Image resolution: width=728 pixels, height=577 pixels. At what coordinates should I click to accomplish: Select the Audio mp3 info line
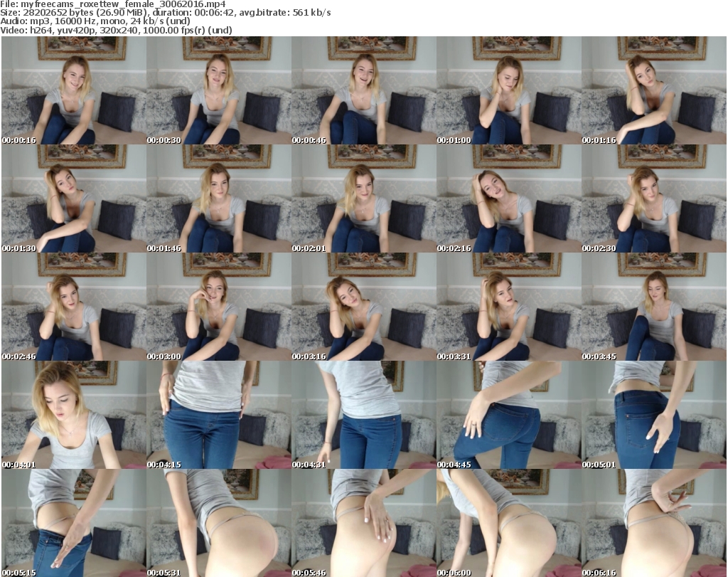pos(95,21)
